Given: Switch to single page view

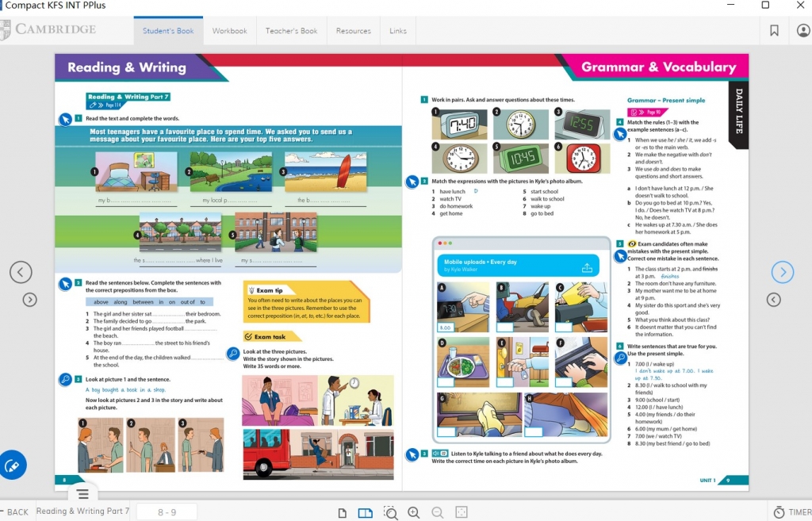Looking at the screenshot, I should coord(342,512).
